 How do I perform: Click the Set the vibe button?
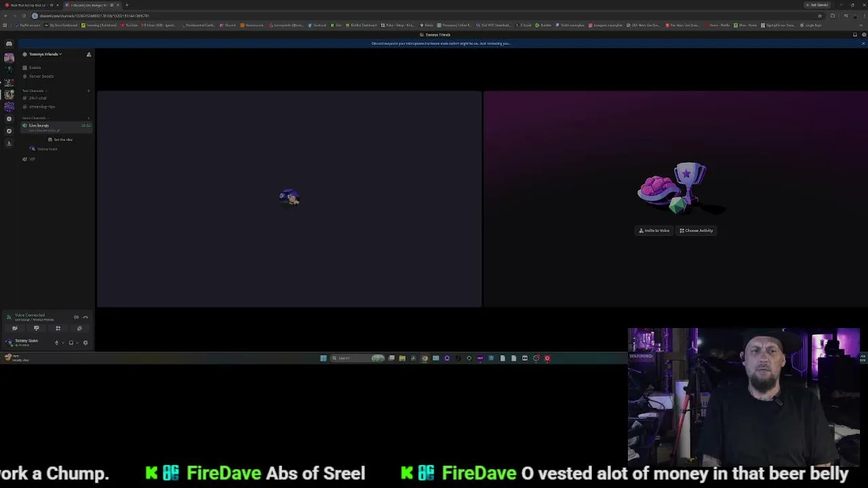coord(60,140)
